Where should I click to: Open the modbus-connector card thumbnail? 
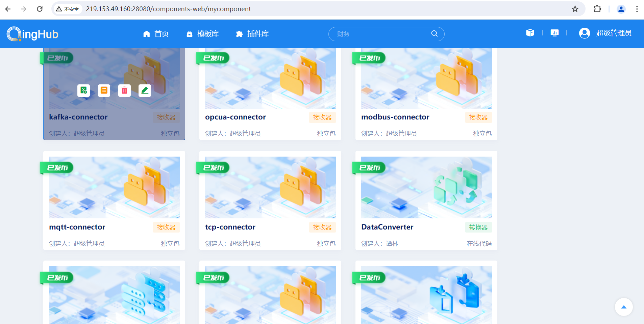tap(426, 78)
